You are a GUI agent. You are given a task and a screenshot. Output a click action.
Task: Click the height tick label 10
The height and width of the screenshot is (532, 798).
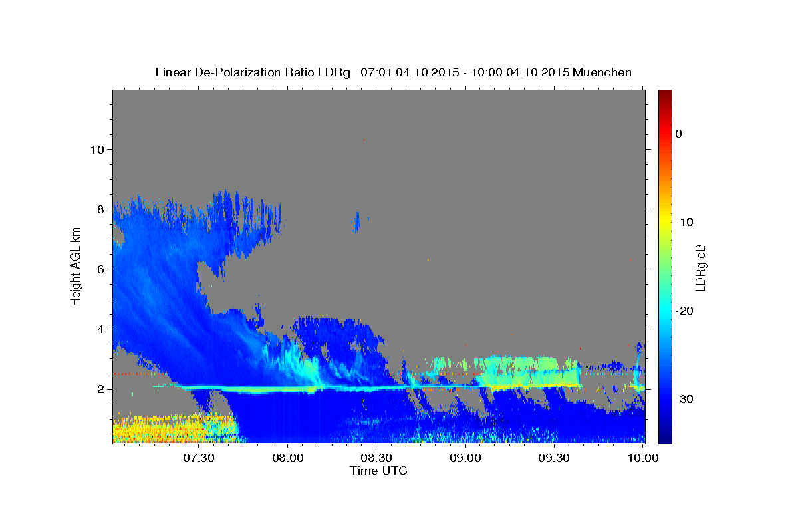pos(98,149)
